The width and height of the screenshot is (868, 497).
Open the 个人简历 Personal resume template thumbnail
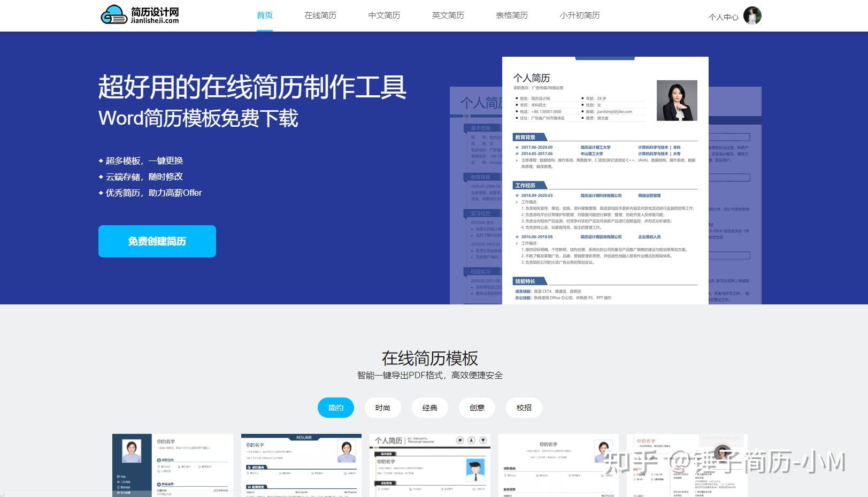[x=430, y=465]
